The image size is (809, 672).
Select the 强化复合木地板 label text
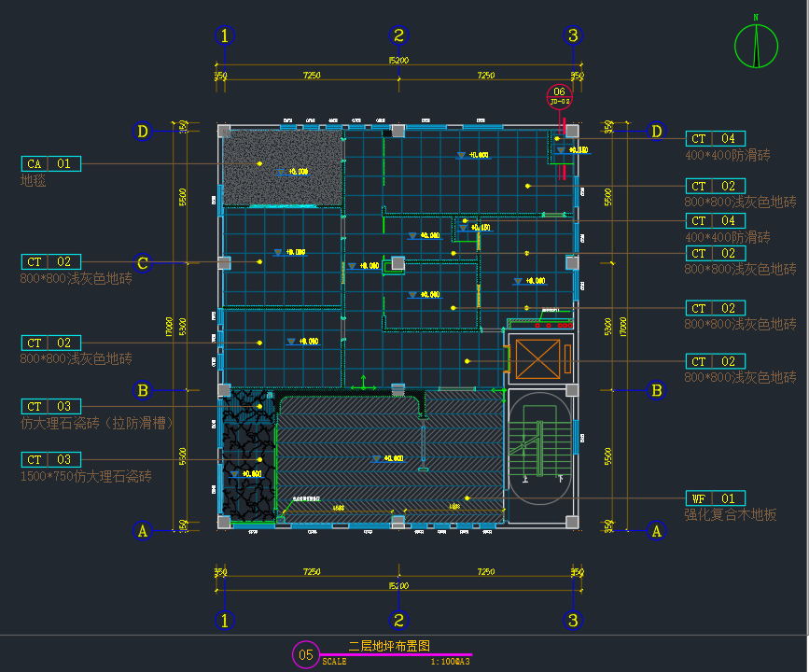pos(730,514)
